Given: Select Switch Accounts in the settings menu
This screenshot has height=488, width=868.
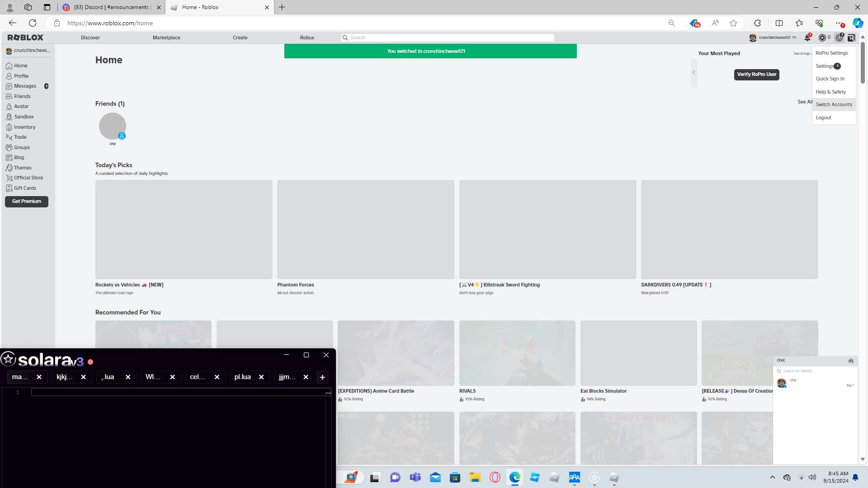Looking at the screenshot, I should (x=834, y=104).
